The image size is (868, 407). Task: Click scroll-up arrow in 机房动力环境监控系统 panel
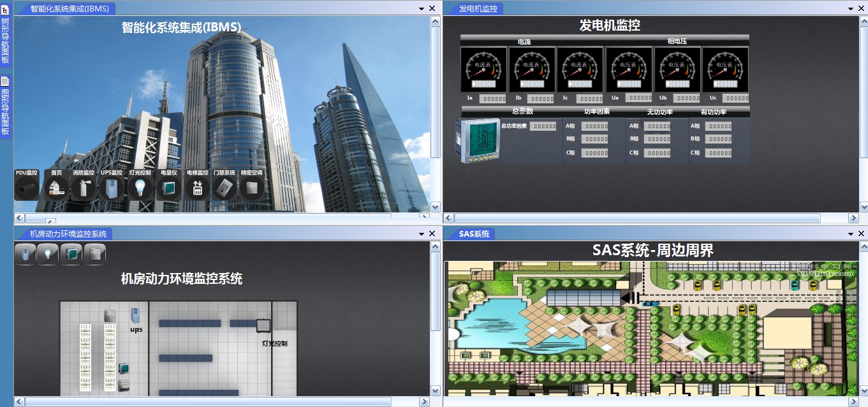pyautogui.click(x=436, y=246)
